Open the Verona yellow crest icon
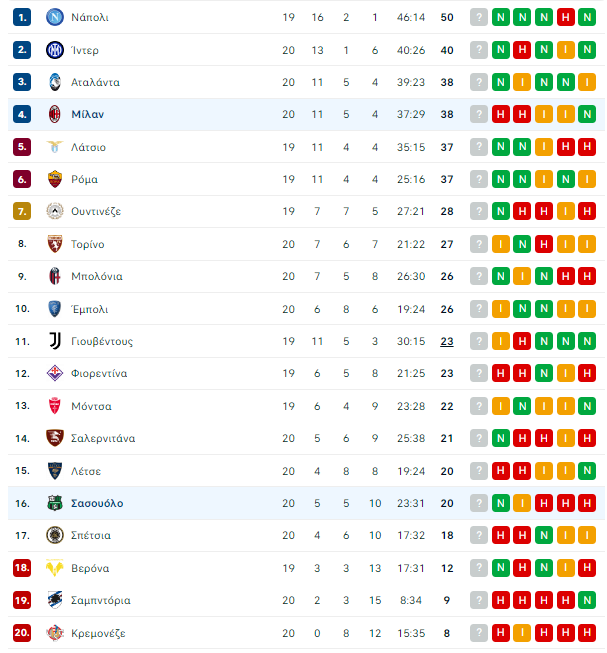This screenshot has height=653, width=607. 55,568
